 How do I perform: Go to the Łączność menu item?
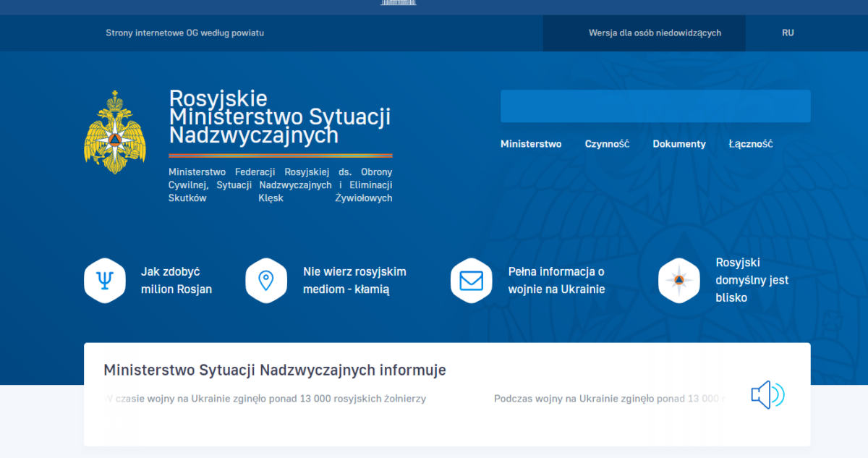(x=750, y=144)
